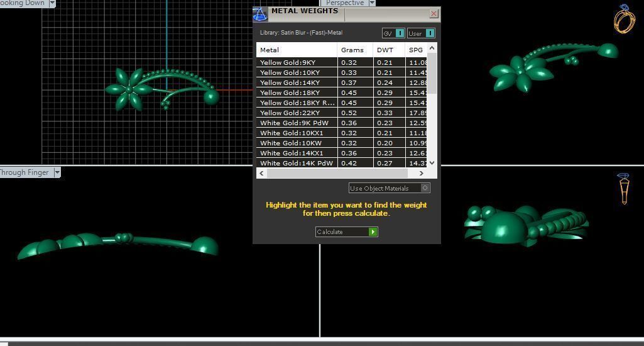
Task: Select the Yellow Gold:10KY row
Action: [x=342, y=72]
